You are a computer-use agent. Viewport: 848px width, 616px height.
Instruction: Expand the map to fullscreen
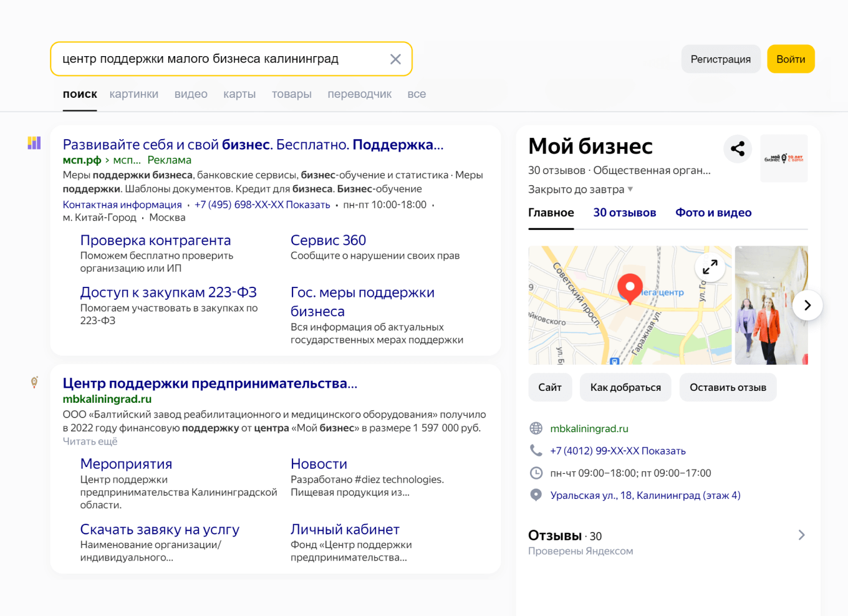point(710,267)
